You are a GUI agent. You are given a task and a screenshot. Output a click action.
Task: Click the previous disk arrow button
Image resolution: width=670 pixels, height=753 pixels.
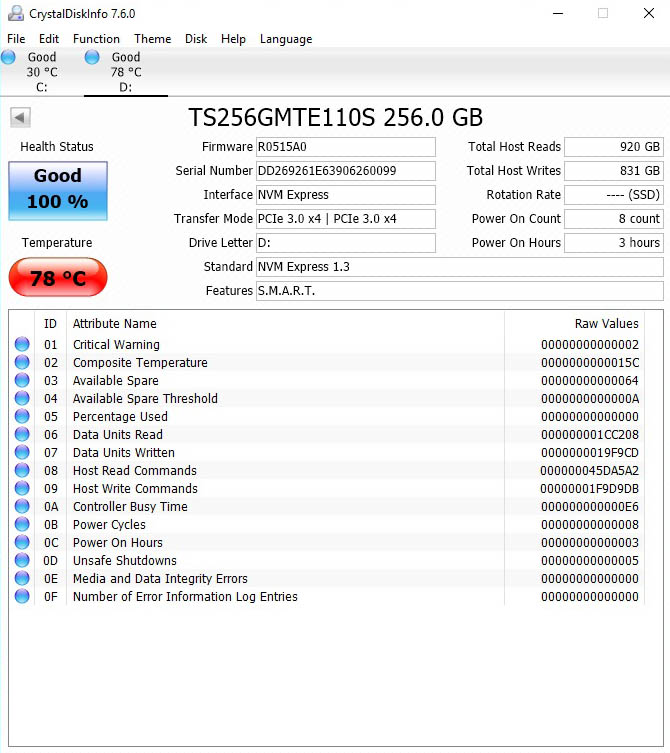(x=20, y=117)
